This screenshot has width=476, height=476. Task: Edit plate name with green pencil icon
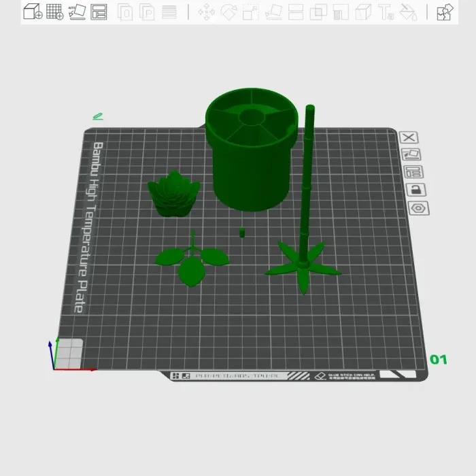coord(98,116)
